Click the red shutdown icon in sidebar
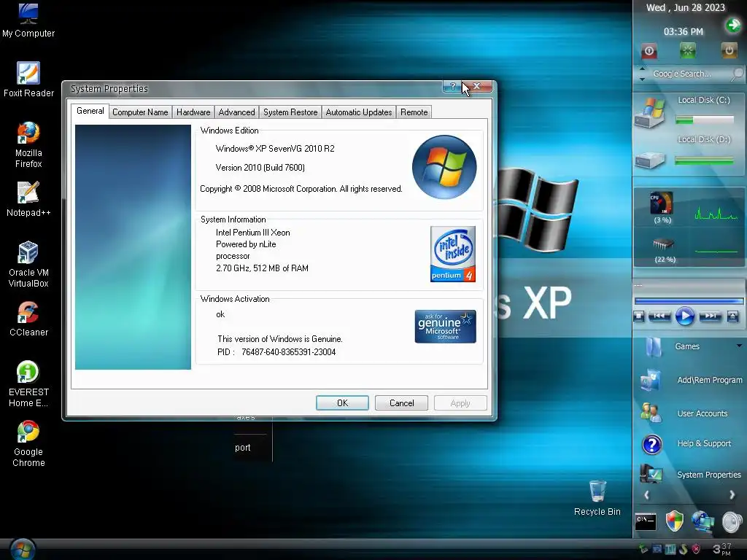Screen dimensions: 747x560 click(x=649, y=51)
